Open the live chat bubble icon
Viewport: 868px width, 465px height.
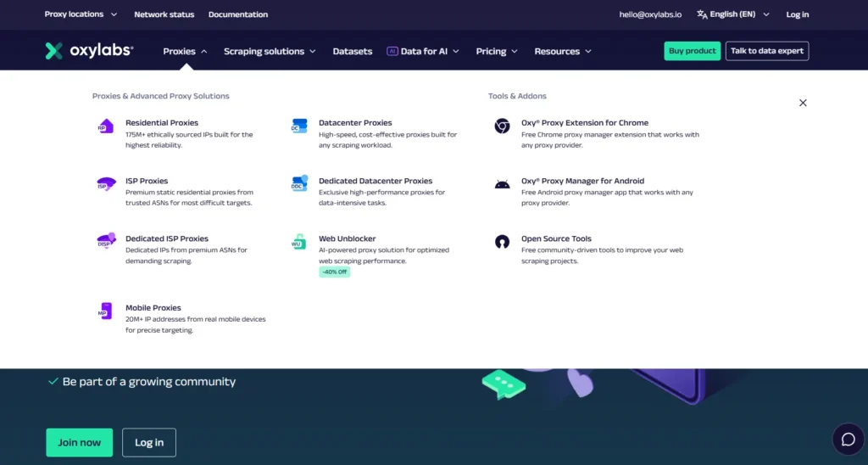(x=848, y=440)
